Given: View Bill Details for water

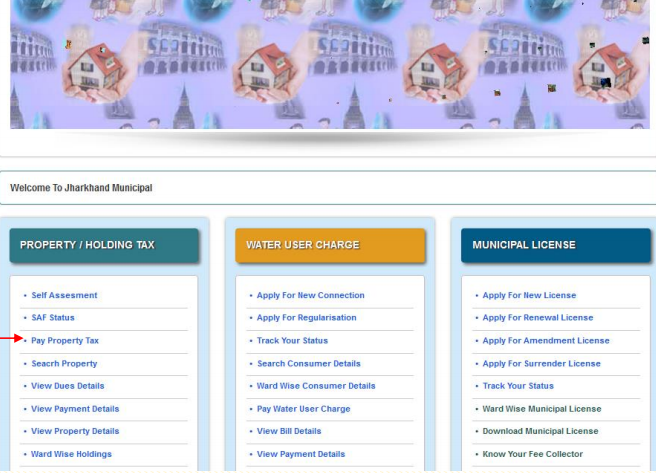Looking at the screenshot, I should pos(289,431).
